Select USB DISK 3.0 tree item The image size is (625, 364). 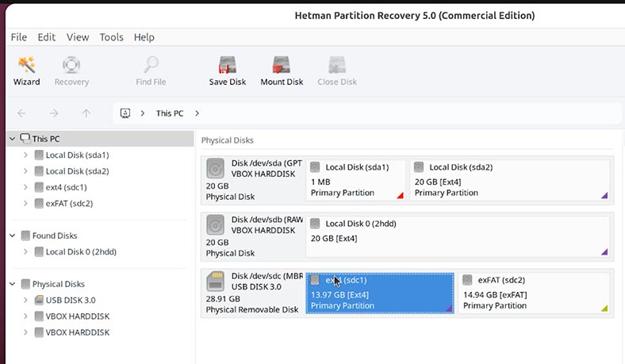pos(71,300)
